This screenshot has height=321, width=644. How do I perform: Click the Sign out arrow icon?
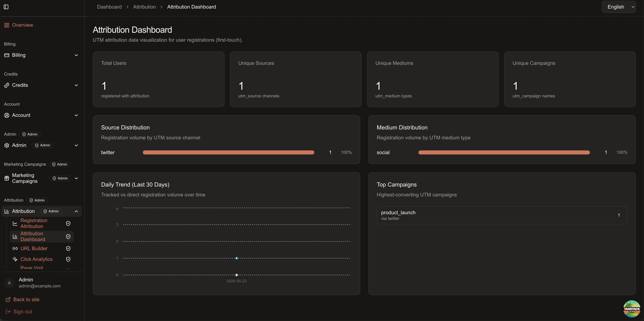tap(8, 311)
